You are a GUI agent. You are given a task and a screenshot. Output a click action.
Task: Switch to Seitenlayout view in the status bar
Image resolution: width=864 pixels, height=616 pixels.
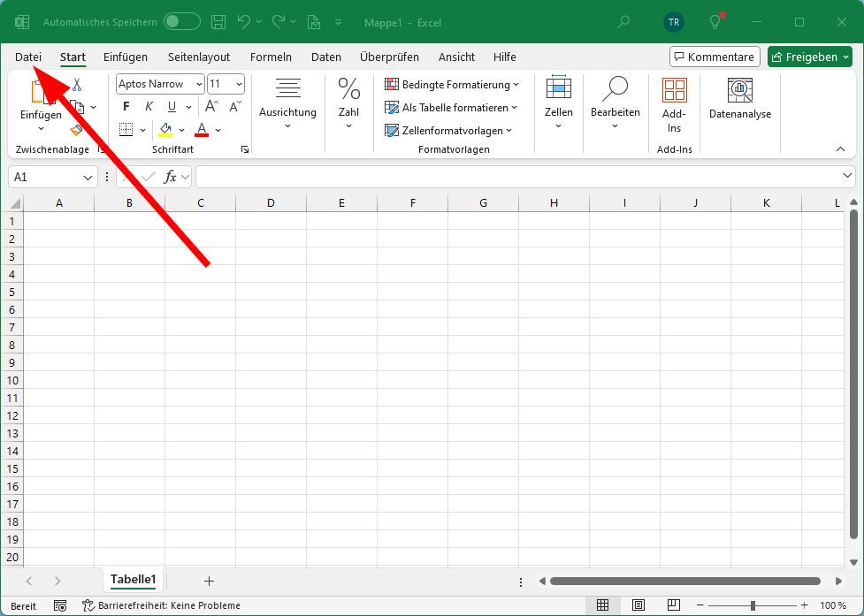[x=637, y=605]
